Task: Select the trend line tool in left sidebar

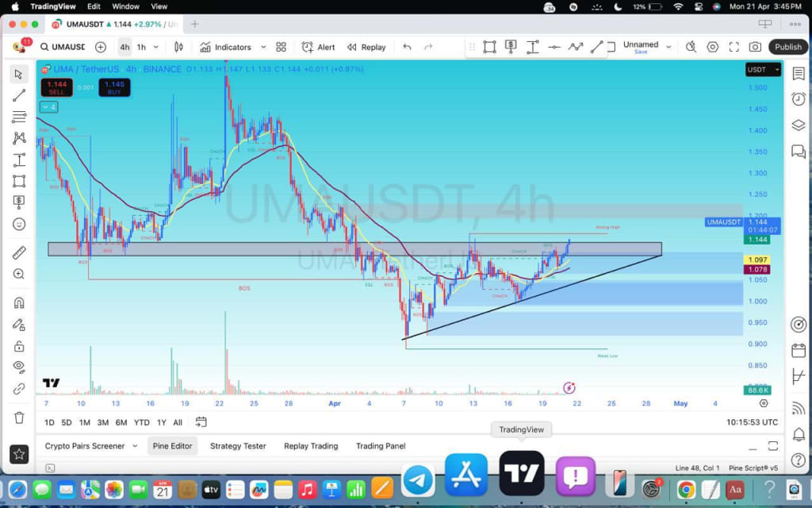Action: click(x=19, y=95)
